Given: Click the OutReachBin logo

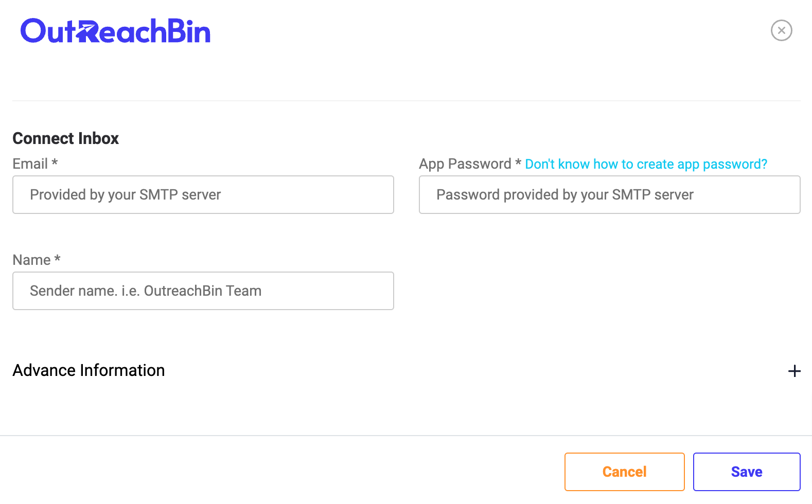Looking at the screenshot, I should click(x=116, y=30).
